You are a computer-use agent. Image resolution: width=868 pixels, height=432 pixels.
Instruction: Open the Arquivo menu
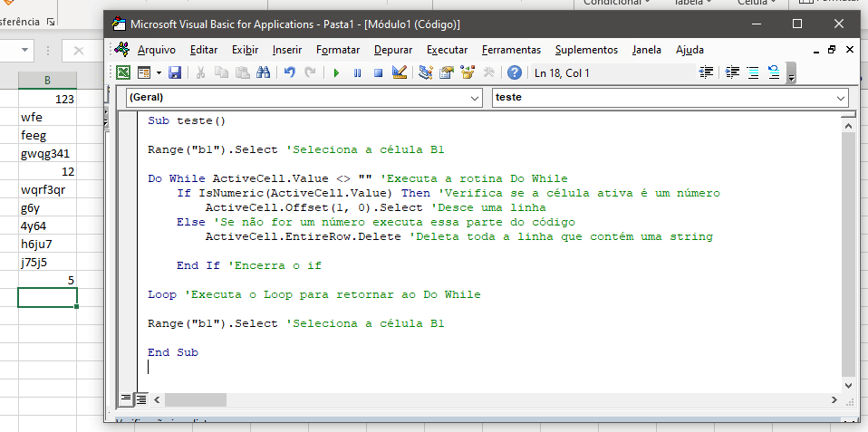[157, 50]
